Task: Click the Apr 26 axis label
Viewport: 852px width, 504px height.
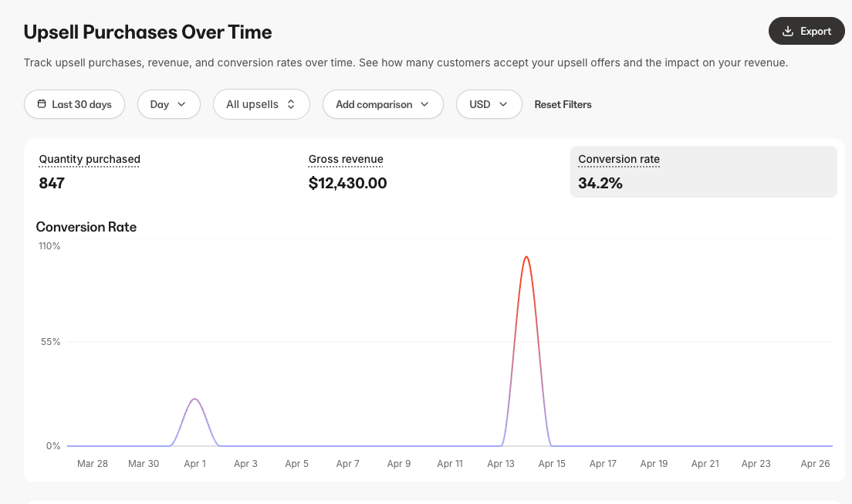Action: click(x=815, y=463)
